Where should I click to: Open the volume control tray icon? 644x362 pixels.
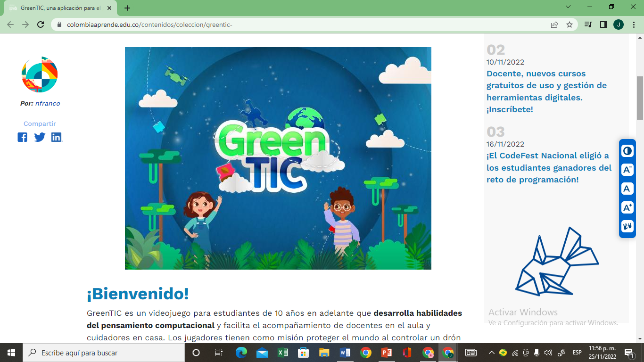[x=548, y=353]
